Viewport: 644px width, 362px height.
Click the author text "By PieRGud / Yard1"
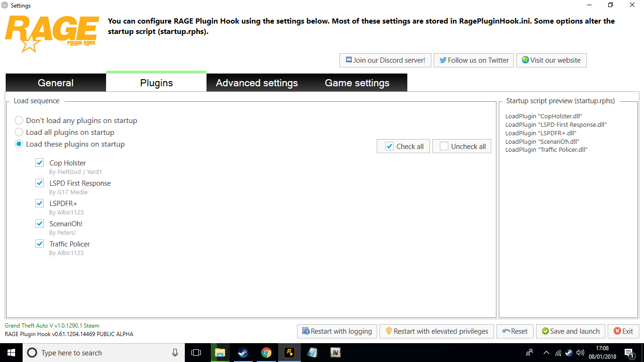click(x=75, y=172)
